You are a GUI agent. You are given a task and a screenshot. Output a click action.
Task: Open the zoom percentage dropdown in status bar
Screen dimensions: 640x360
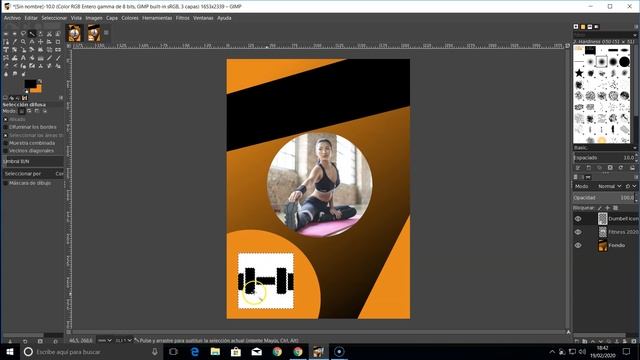click(124, 340)
